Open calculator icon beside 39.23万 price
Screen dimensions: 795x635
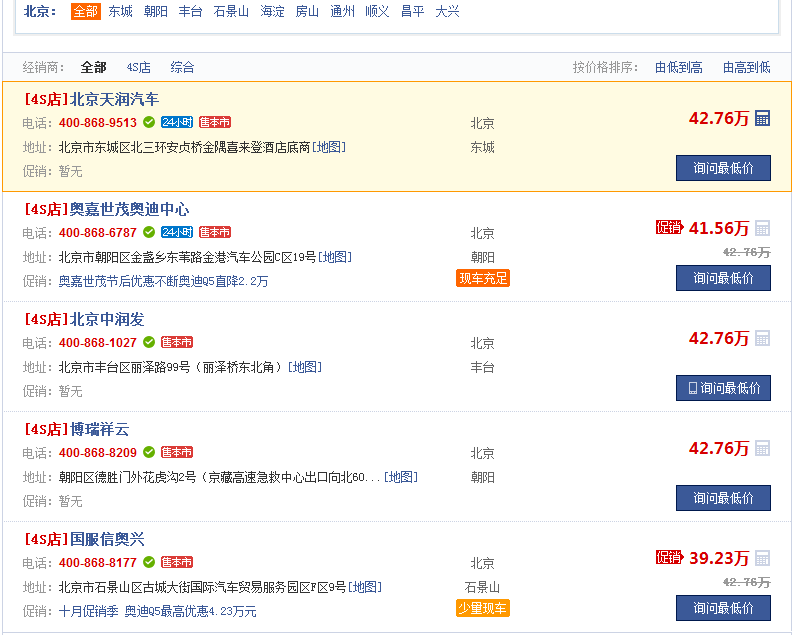pyautogui.click(x=762, y=558)
